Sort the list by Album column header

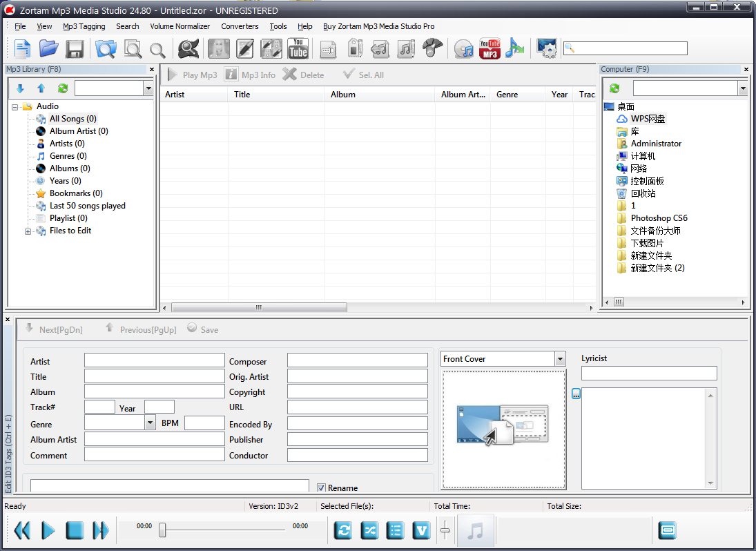pyautogui.click(x=380, y=95)
